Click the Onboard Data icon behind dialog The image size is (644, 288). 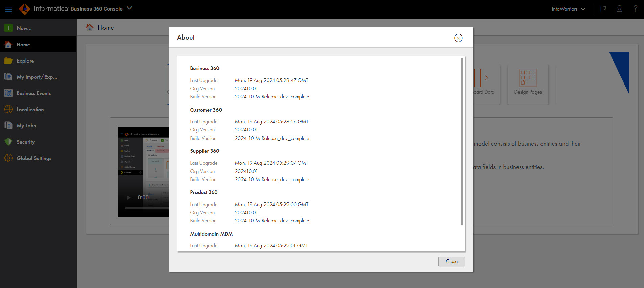coord(481,78)
